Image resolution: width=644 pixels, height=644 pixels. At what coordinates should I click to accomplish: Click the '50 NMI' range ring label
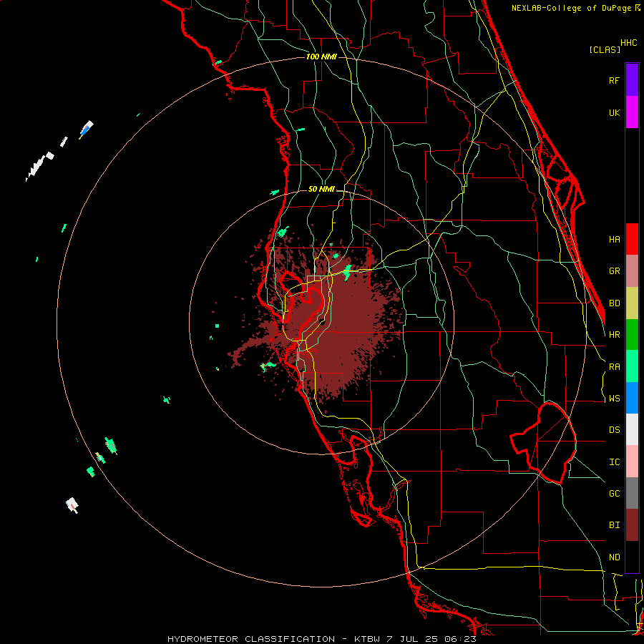tap(321, 190)
